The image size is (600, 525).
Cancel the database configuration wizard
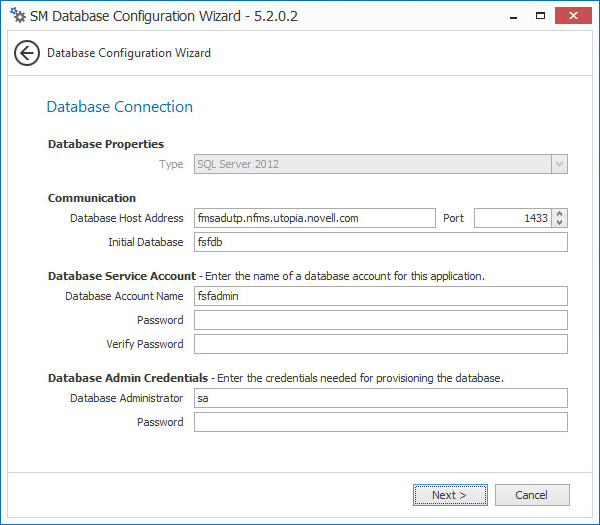pyautogui.click(x=531, y=495)
